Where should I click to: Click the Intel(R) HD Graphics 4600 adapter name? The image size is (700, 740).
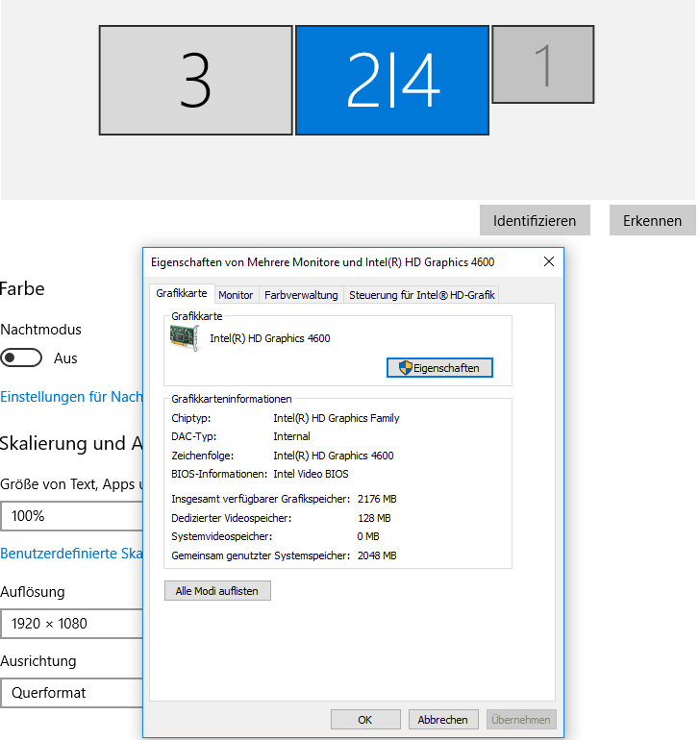(x=269, y=338)
